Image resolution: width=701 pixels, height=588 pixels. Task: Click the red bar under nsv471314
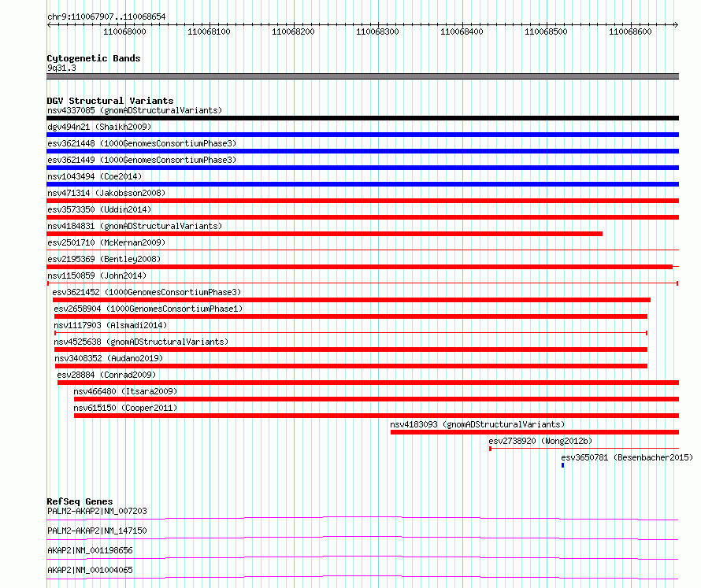tap(362, 201)
